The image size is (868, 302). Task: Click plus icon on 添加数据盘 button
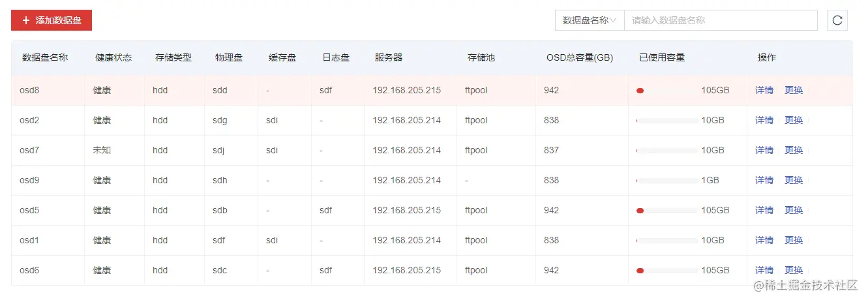pos(26,20)
